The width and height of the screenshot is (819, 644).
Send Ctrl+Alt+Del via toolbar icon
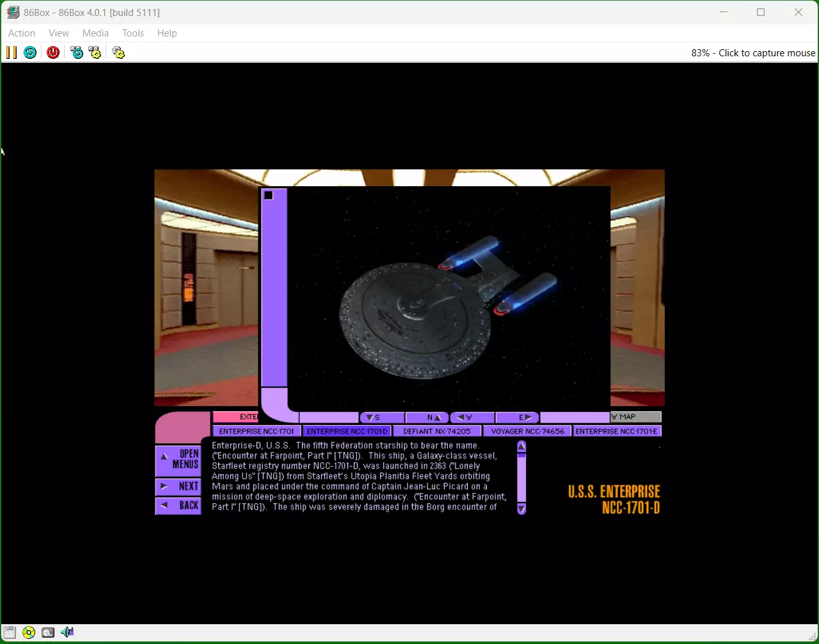coord(77,52)
